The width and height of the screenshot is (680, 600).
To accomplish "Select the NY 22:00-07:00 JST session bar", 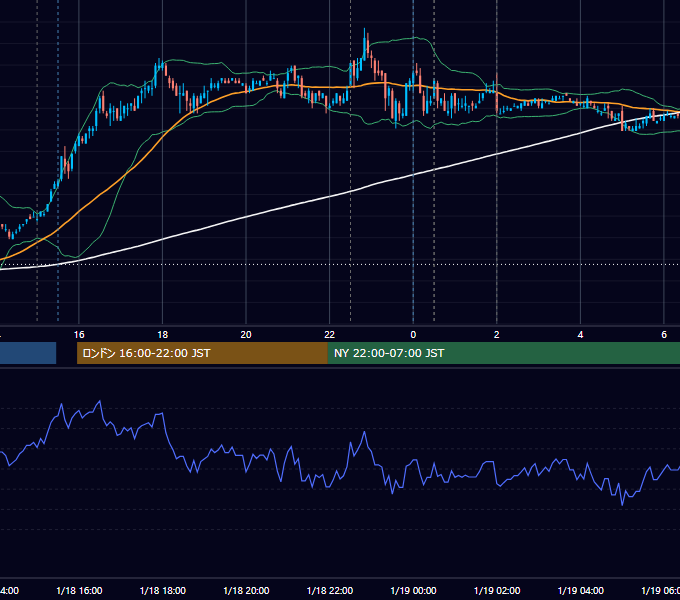I will 503,353.
